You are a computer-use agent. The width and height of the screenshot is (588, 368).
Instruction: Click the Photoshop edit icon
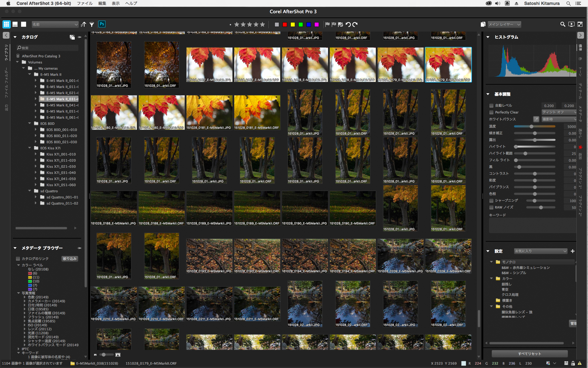pos(102,24)
